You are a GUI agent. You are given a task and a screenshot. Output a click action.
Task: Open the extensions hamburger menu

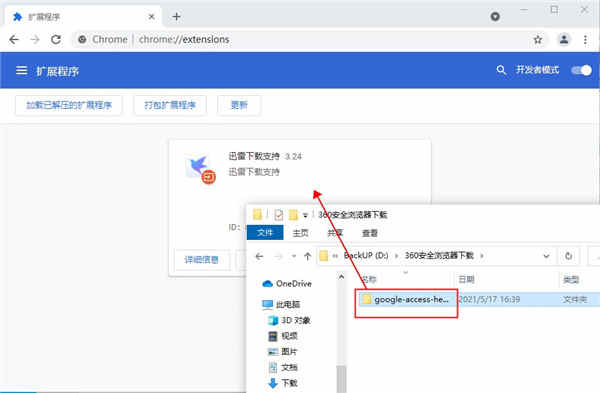21,70
